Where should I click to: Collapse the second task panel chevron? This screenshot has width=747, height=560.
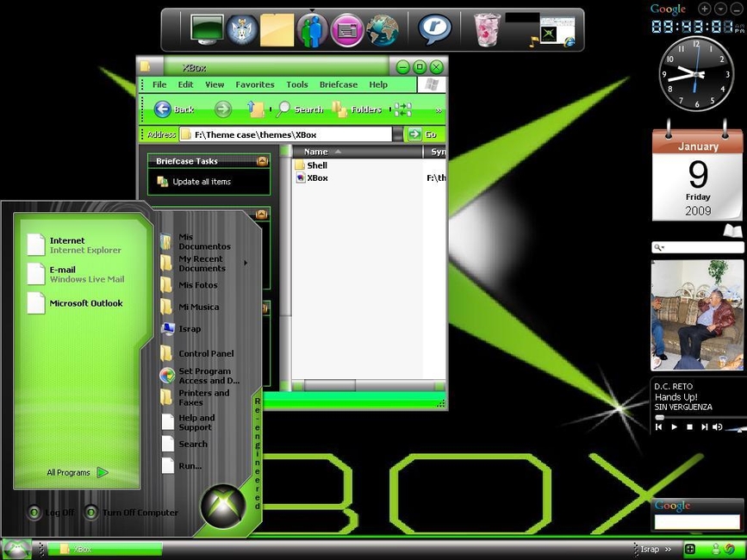point(262,215)
